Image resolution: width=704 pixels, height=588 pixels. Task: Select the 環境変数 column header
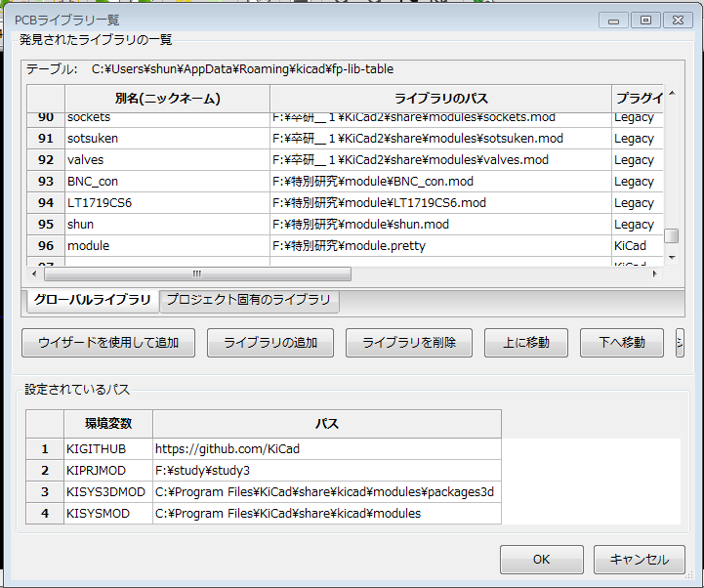pos(108,424)
